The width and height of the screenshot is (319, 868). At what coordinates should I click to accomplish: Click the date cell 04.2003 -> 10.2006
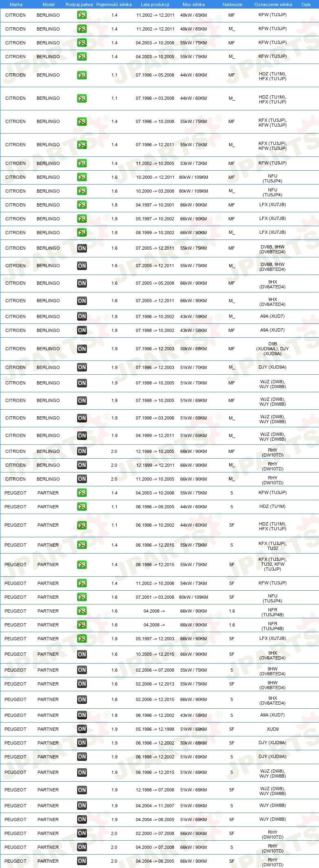[155, 493]
